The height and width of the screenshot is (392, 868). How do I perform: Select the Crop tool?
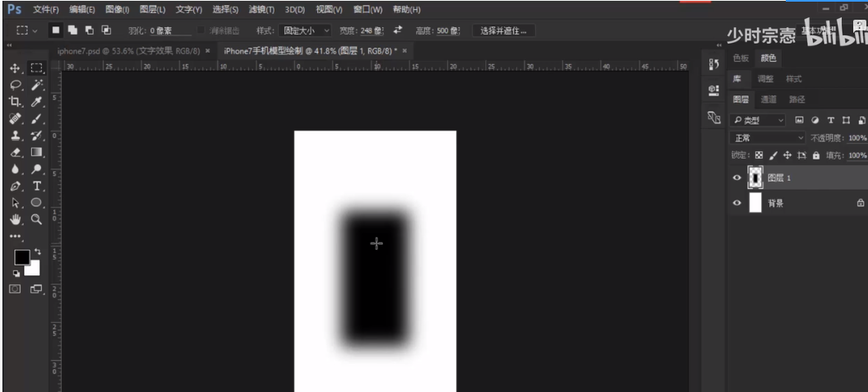coord(15,102)
